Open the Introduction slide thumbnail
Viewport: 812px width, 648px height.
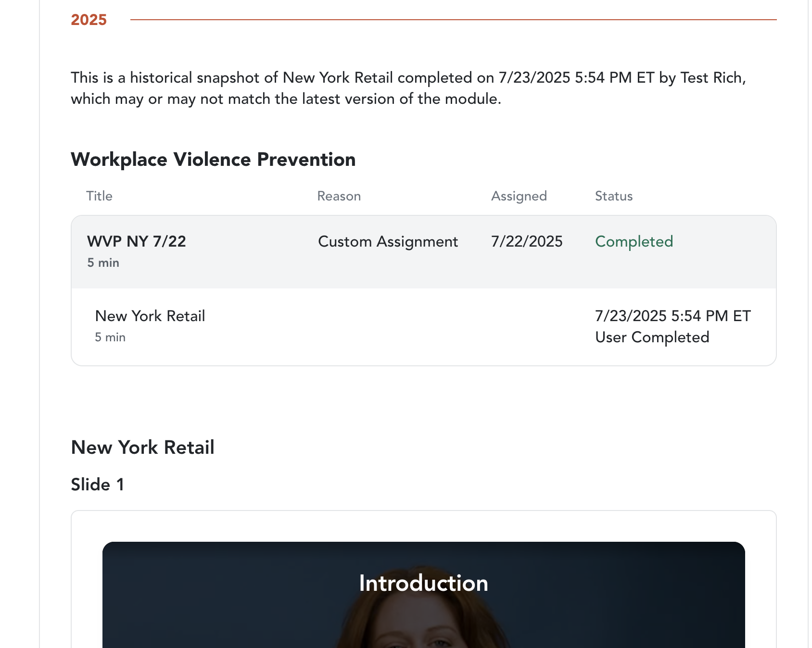click(424, 595)
